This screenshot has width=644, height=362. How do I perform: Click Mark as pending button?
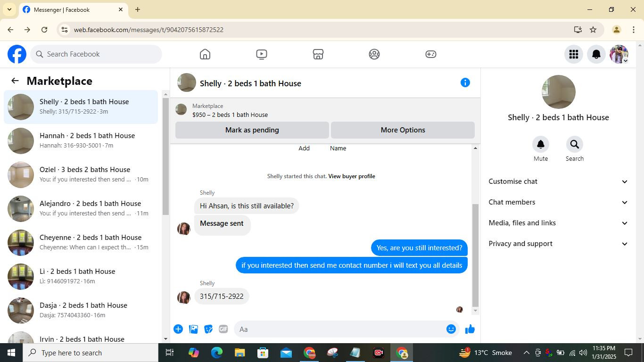pyautogui.click(x=252, y=130)
